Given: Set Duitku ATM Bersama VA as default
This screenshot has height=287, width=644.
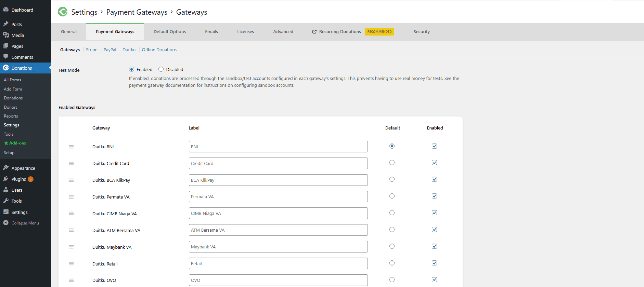Looking at the screenshot, I should click(x=392, y=230).
